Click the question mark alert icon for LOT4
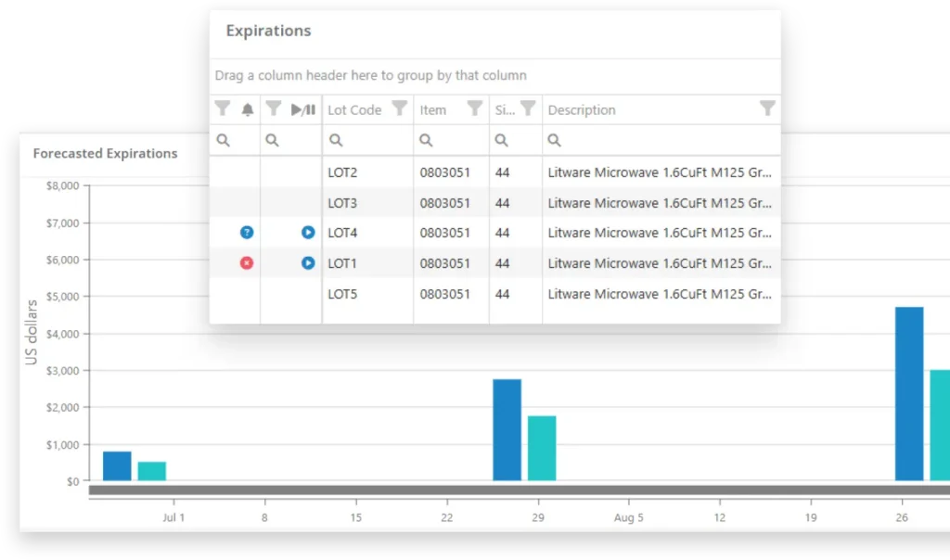Image resolution: width=950 pixels, height=560 pixels. (x=247, y=233)
